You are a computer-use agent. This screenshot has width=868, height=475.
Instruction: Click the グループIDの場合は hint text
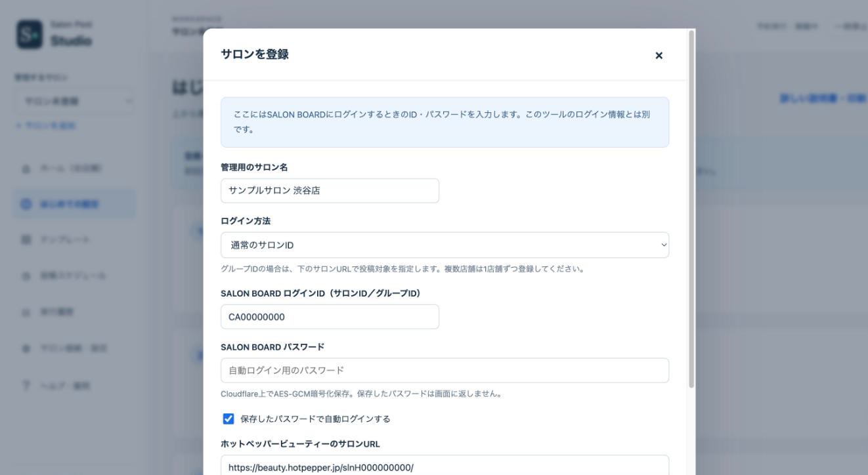pos(402,269)
